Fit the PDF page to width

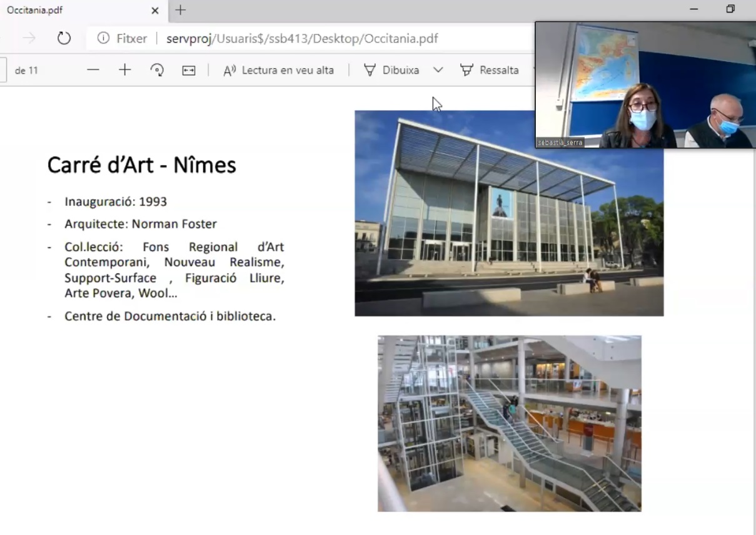click(x=189, y=70)
